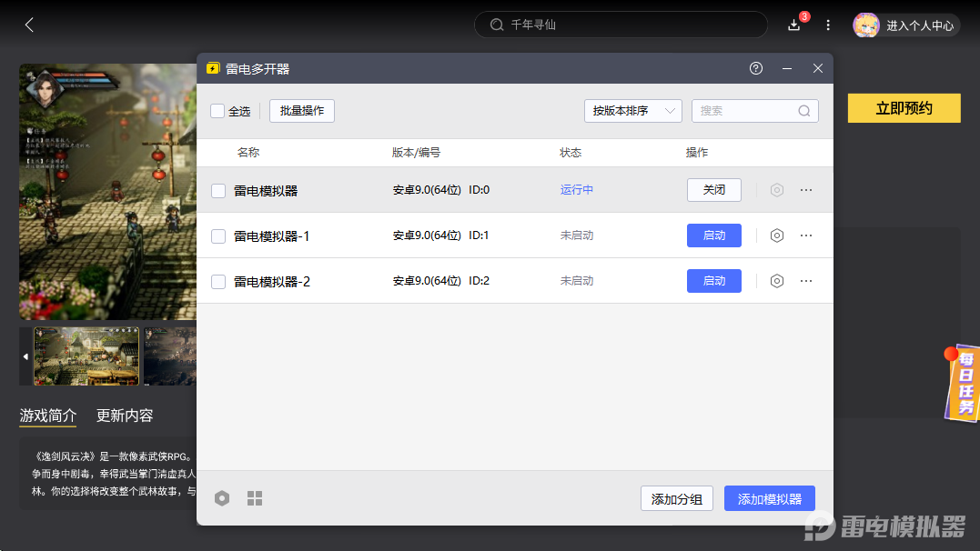Check the 全选 select-all checkbox
This screenshot has height=551, width=980.
[217, 111]
